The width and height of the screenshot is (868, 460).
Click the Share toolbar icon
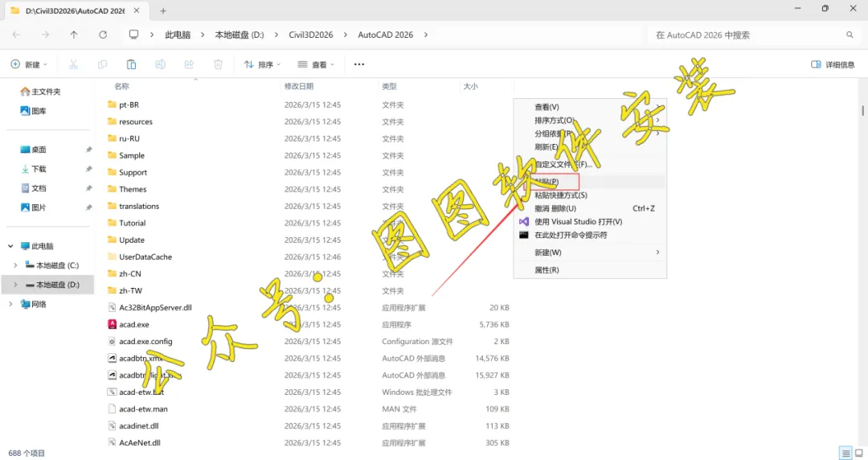tap(190, 64)
